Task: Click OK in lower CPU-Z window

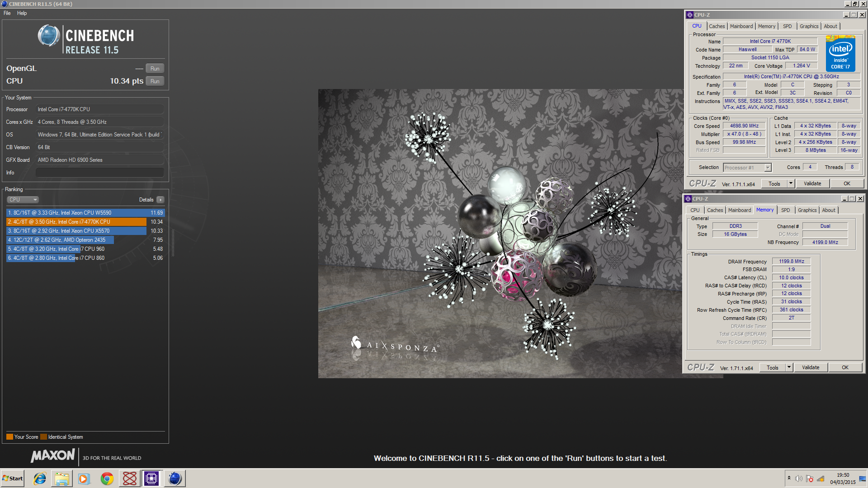Action: click(845, 367)
